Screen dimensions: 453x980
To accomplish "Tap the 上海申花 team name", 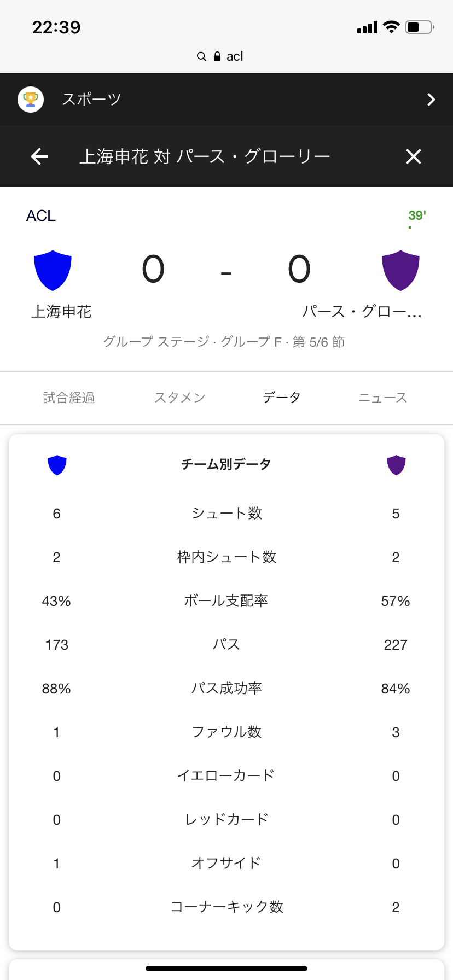I will (x=61, y=312).
